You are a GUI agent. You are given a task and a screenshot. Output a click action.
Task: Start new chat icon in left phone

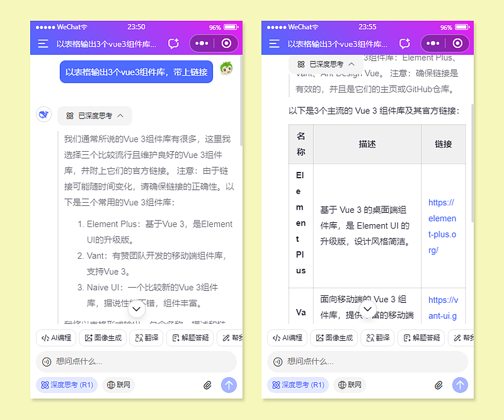tap(174, 43)
